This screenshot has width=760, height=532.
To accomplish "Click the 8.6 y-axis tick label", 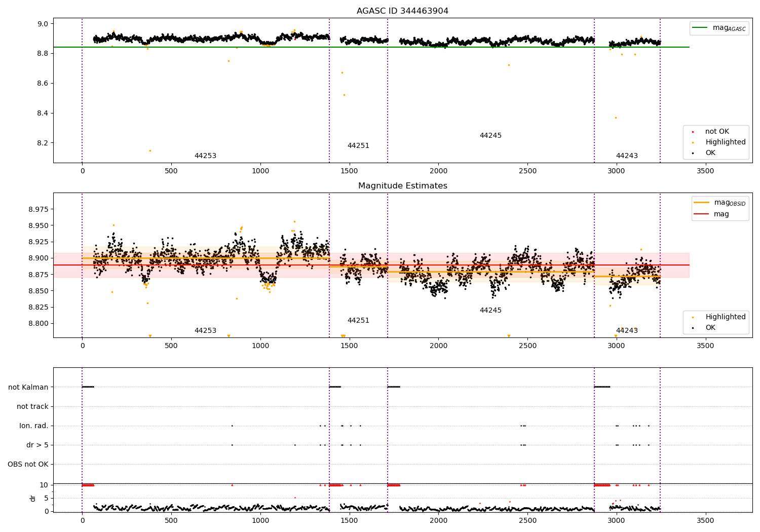I will [43, 83].
